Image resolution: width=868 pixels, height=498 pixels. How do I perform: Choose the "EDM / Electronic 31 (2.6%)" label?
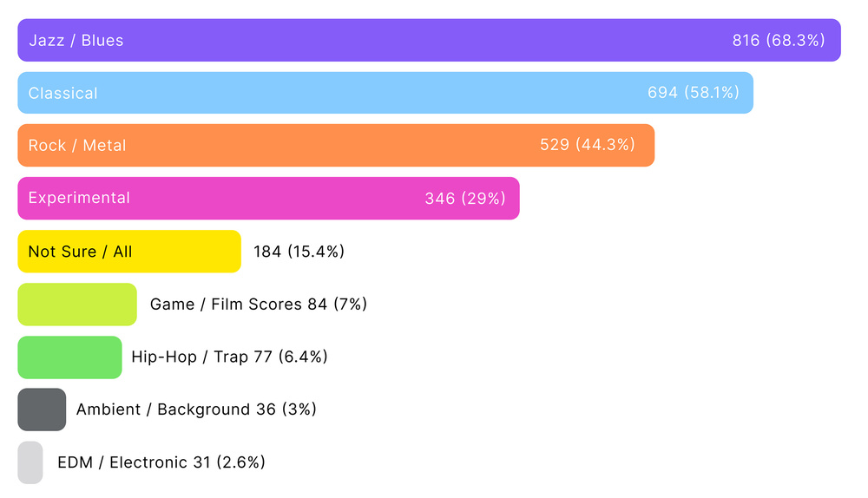click(x=161, y=462)
